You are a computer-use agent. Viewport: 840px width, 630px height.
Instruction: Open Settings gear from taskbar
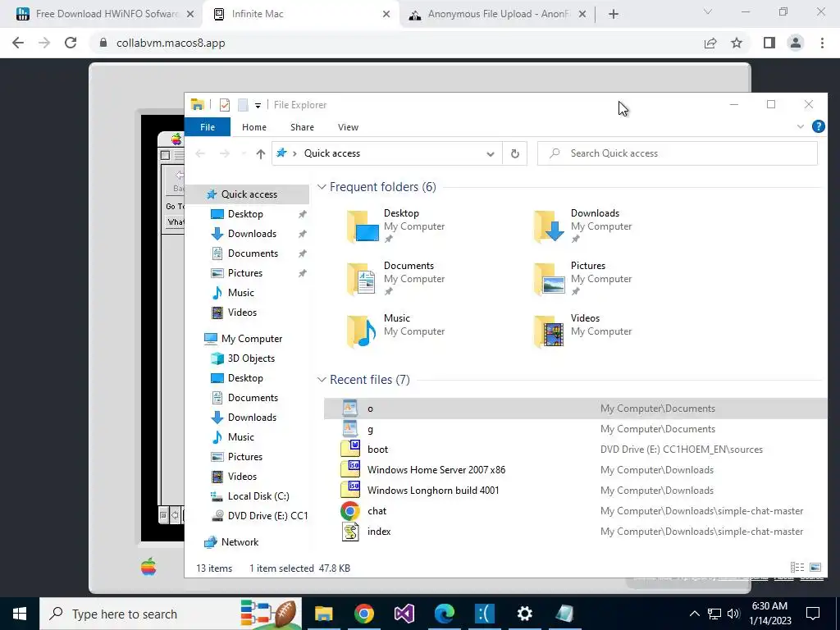coord(524,614)
